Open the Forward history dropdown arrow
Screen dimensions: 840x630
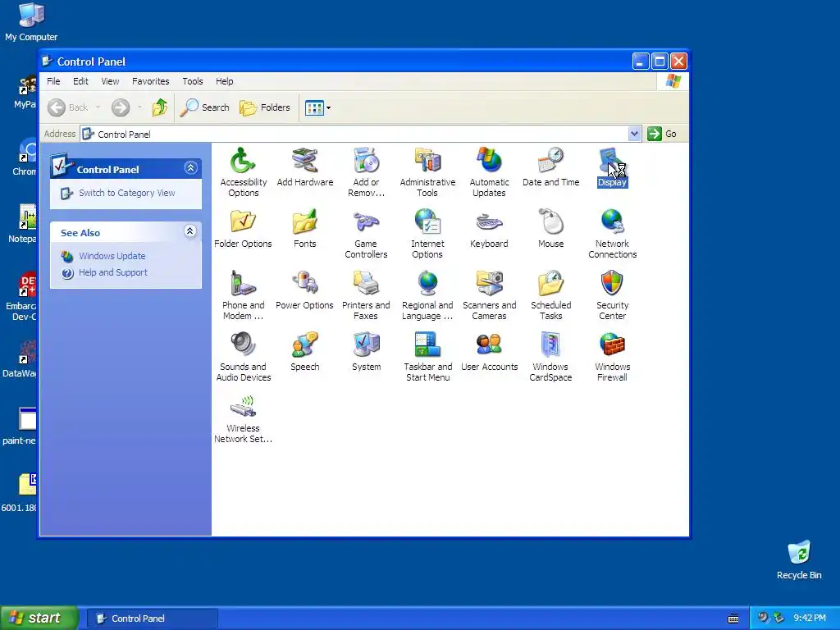139,107
